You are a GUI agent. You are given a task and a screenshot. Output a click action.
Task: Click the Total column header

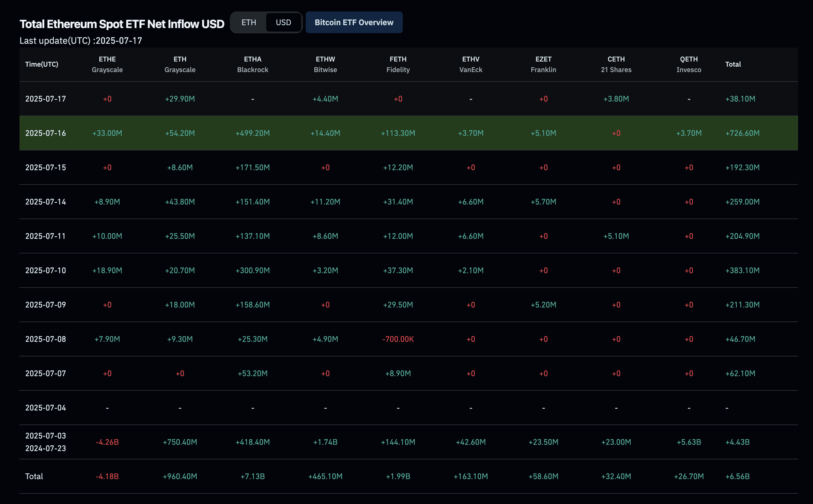[733, 64]
